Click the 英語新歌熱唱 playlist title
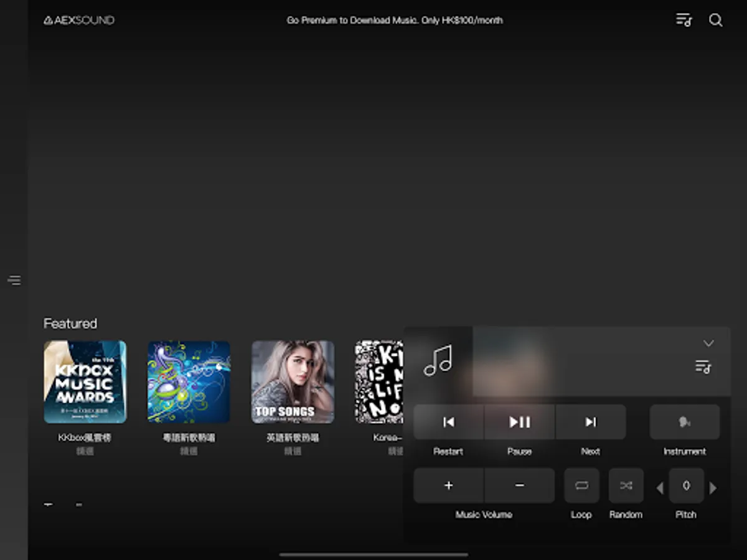Image resolution: width=747 pixels, height=560 pixels. [x=293, y=437]
